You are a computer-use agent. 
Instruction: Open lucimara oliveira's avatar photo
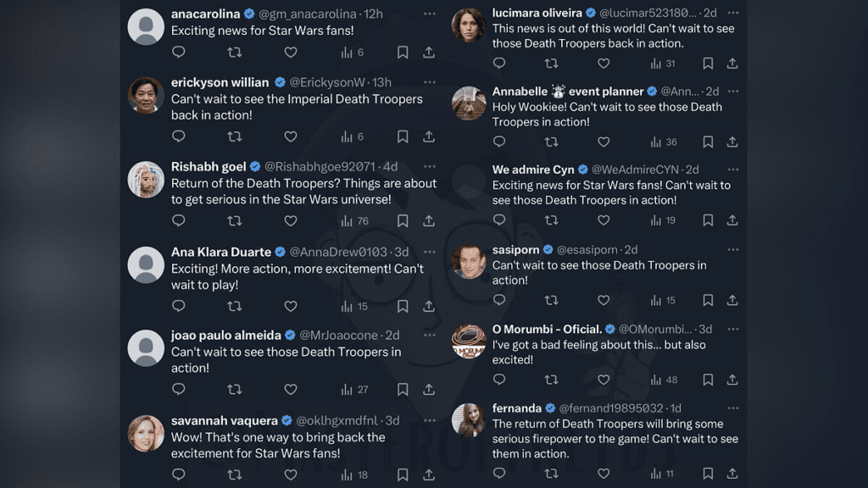pyautogui.click(x=468, y=25)
